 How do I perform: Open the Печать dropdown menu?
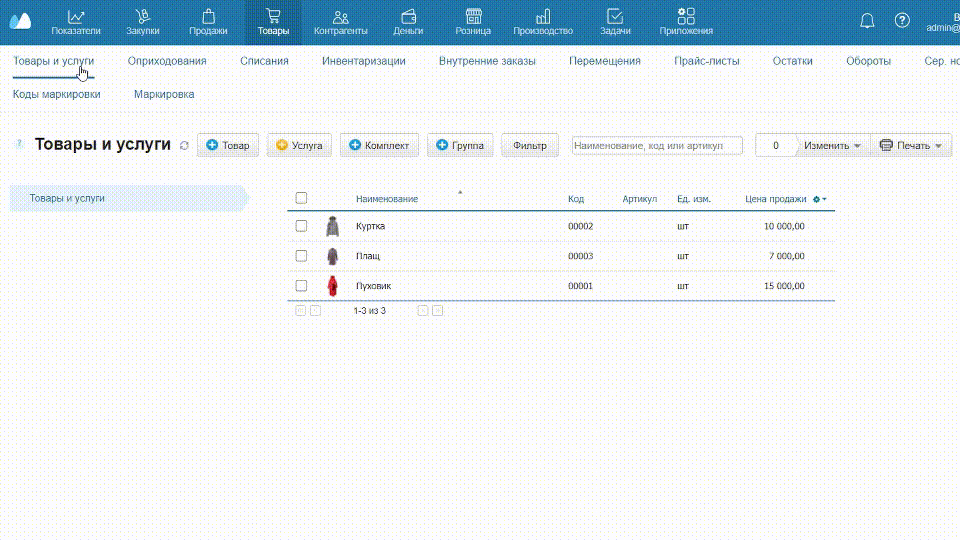coord(911,146)
